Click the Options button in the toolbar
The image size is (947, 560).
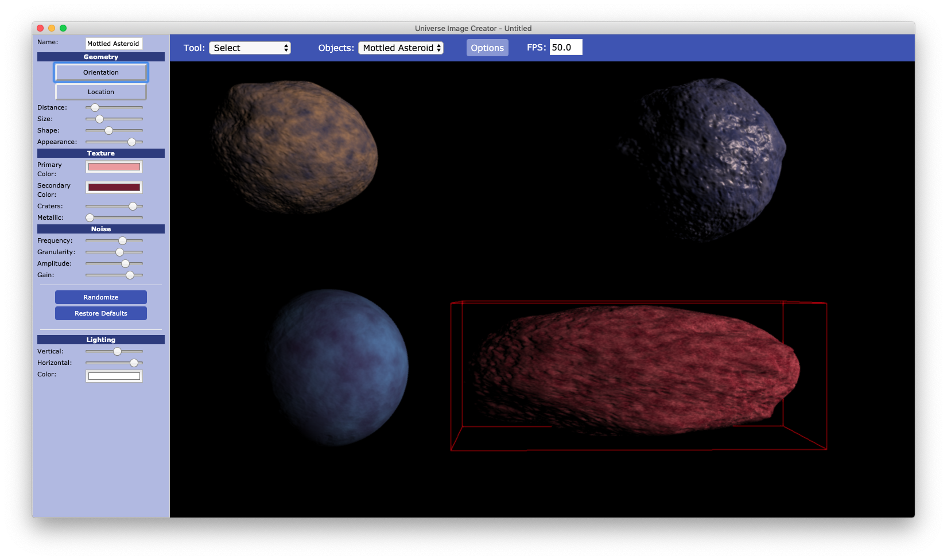tap(487, 48)
